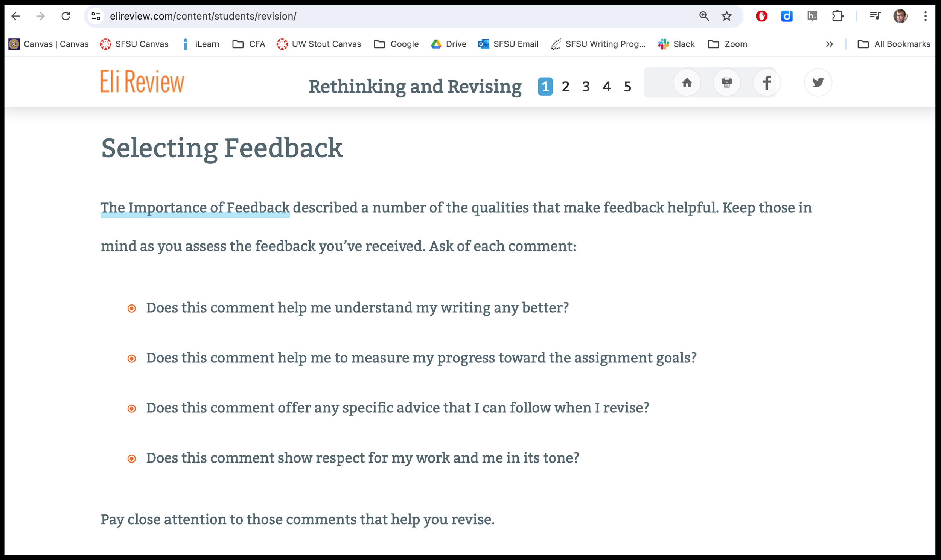Click the home icon in page header
941x560 pixels.
click(687, 83)
